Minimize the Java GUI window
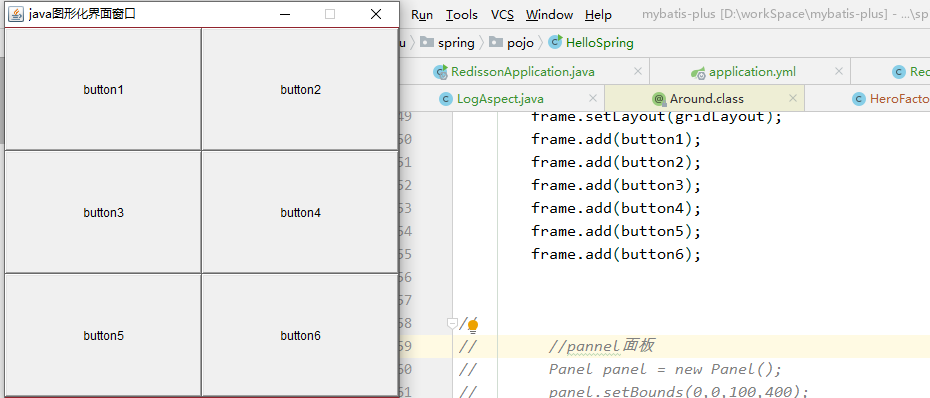Image resolution: width=930 pixels, height=398 pixels. point(285,14)
